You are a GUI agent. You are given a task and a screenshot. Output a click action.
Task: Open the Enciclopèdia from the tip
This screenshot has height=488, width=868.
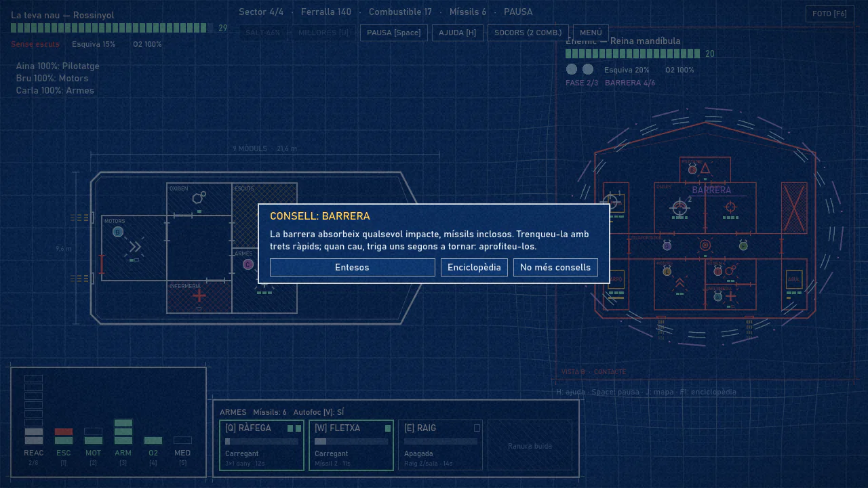click(474, 267)
